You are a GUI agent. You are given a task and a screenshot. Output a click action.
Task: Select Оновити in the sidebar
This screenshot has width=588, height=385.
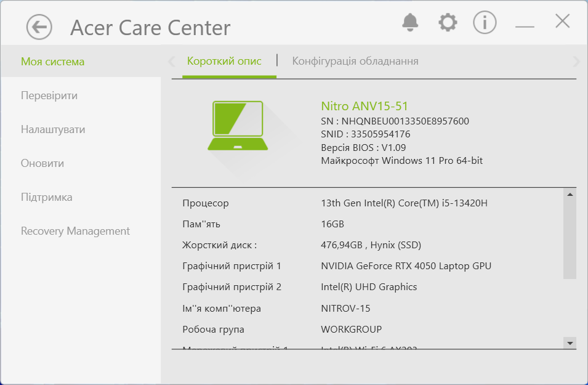(42, 163)
